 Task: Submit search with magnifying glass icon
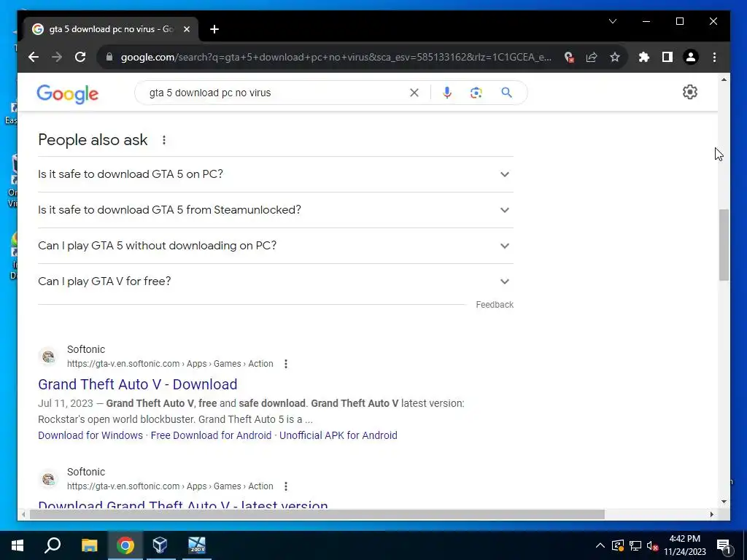506,93
